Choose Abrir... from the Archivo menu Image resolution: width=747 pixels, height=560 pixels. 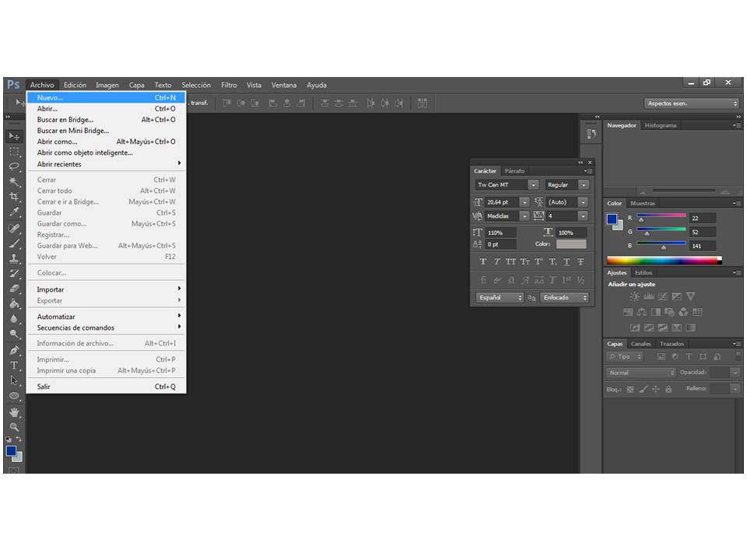[107, 109]
